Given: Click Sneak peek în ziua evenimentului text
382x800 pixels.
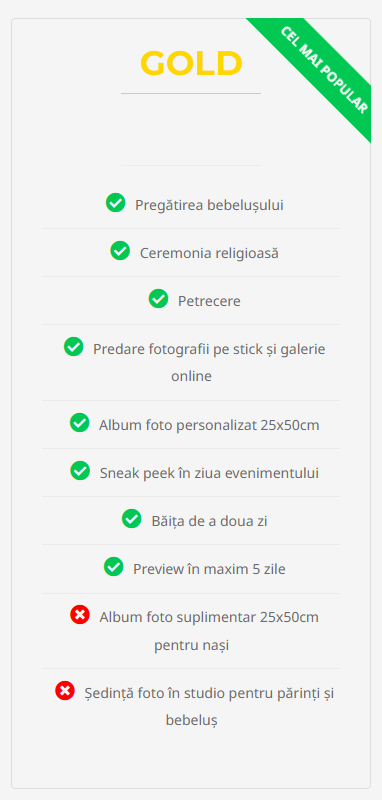Looking at the screenshot, I should click(x=209, y=473).
